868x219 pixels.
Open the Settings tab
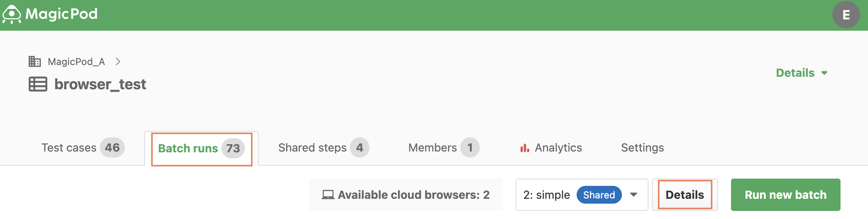pyautogui.click(x=643, y=147)
